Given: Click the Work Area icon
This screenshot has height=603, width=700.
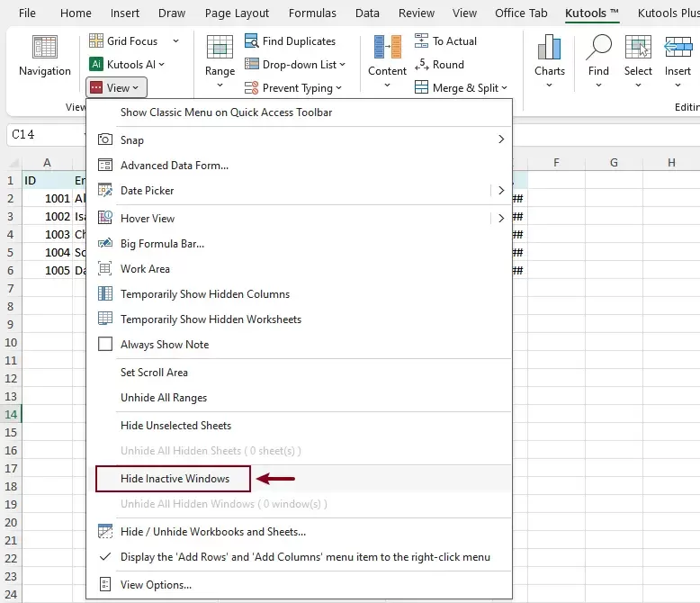Looking at the screenshot, I should 105,268.
